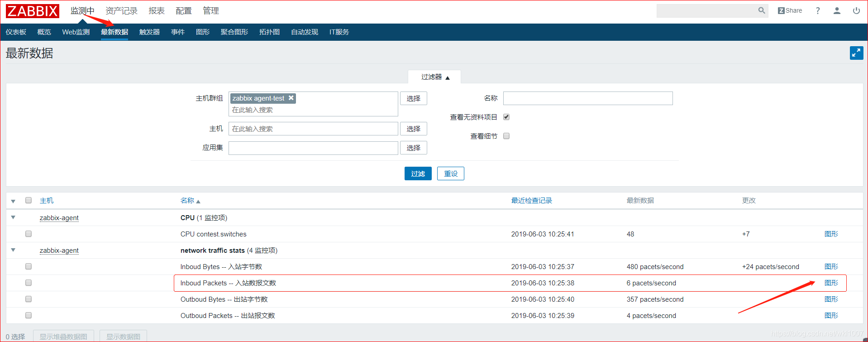Open the 监测中 menu
Screen dimensions: 868x342
pyautogui.click(x=82, y=11)
